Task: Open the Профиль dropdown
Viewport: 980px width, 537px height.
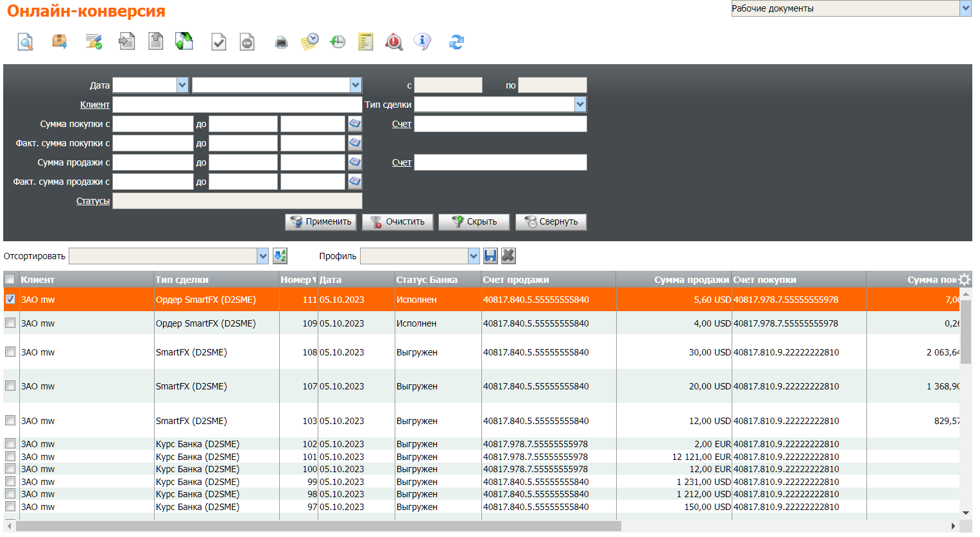Action: tap(474, 256)
